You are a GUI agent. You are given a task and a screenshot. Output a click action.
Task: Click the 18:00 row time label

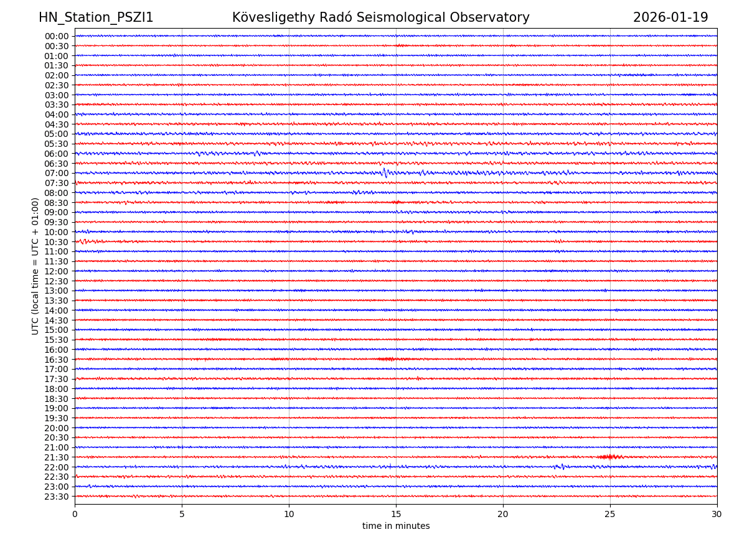(x=56, y=389)
